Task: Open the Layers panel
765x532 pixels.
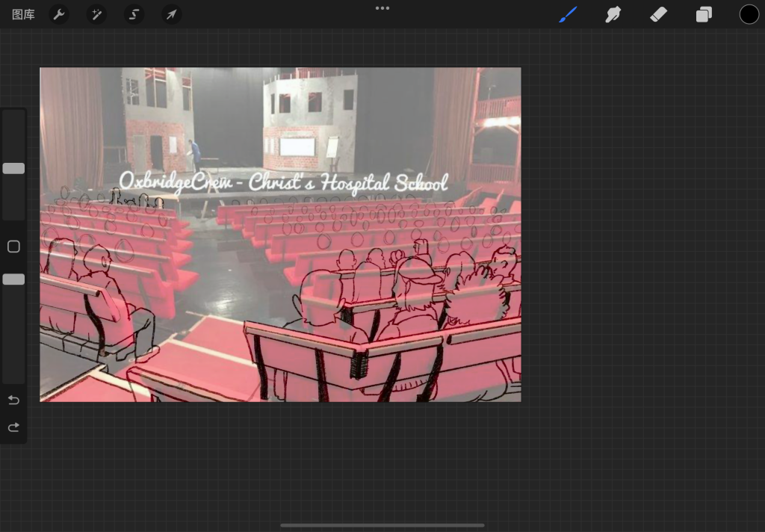Action: (x=704, y=15)
